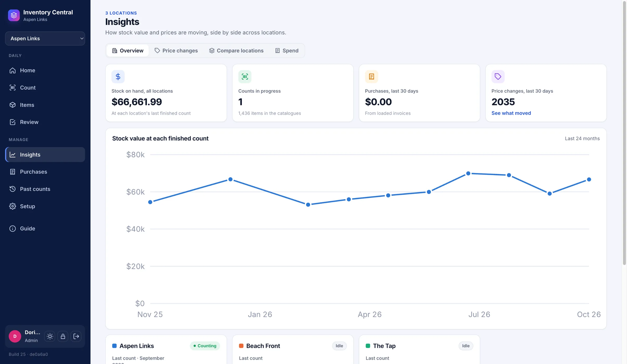Click the Last 24 months label
627x364 pixels.
[x=582, y=138]
